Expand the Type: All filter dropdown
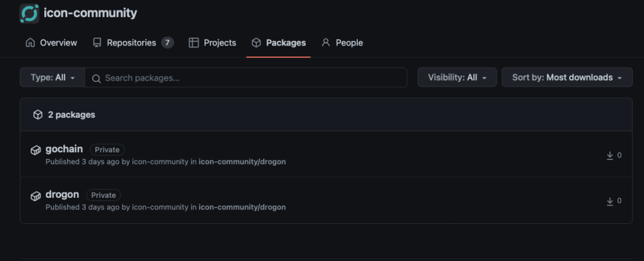 pos(52,77)
